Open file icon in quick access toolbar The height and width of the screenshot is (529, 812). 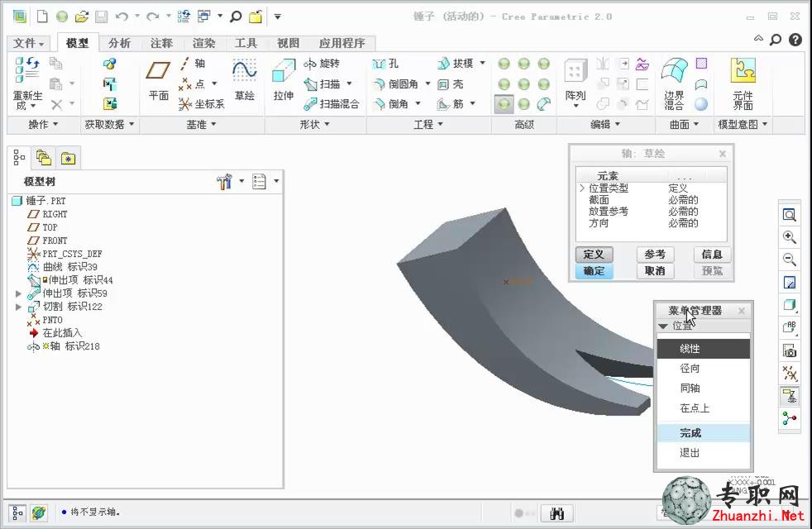(81, 17)
